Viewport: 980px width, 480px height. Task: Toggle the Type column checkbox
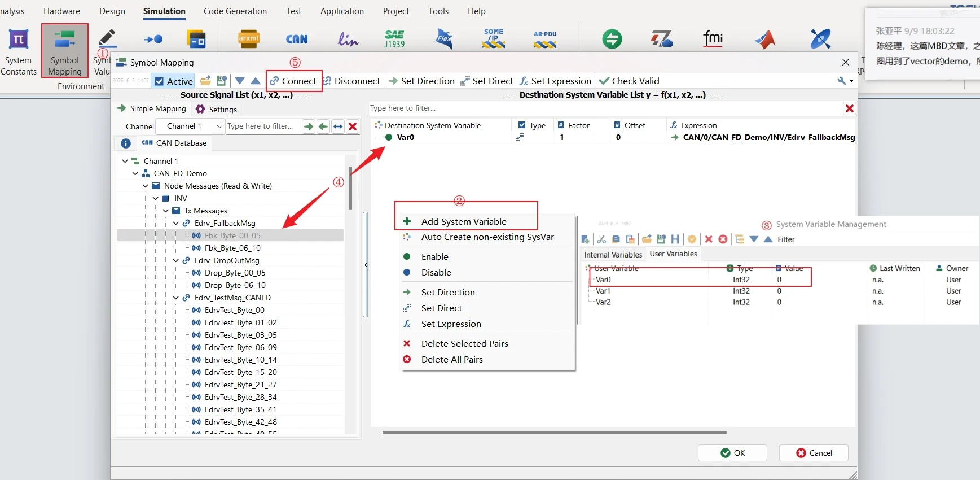tap(522, 125)
